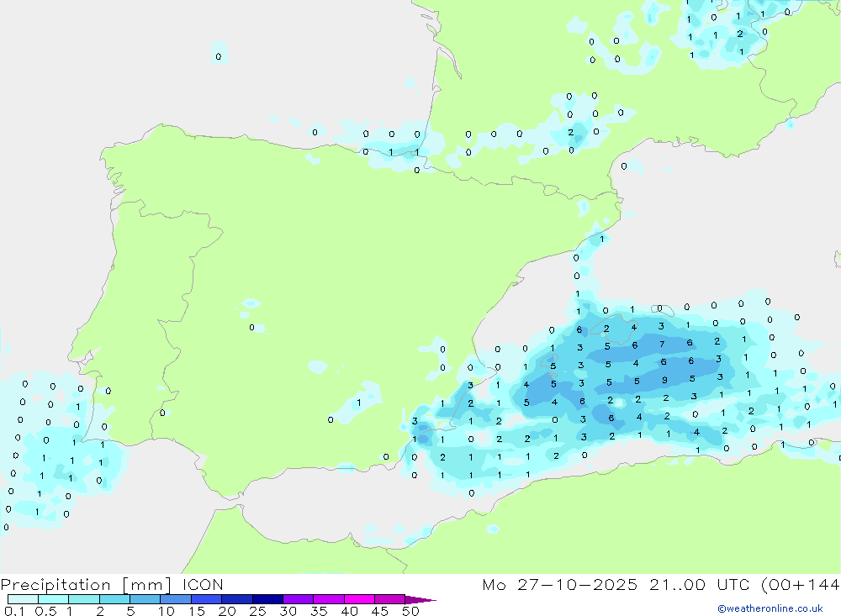This screenshot has width=841, height=616.
Task: Click the above-50 arrow tip of legend
Action: coord(420,600)
